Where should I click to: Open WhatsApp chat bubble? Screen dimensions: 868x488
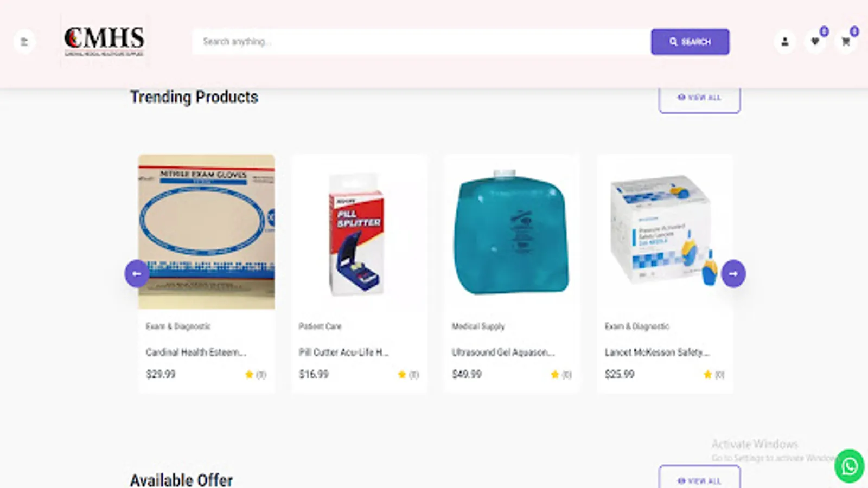849,466
